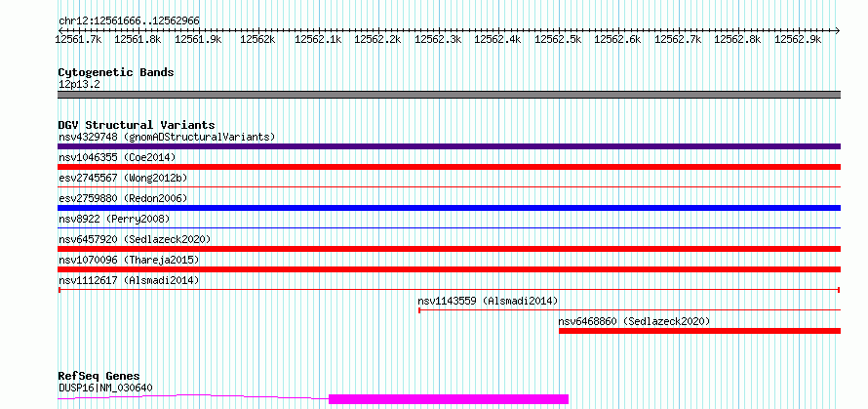Image resolution: width=868 pixels, height=409 pixels.
Task: Click the Cytogenetic Bands track title
Action: [x=116, y=72]
